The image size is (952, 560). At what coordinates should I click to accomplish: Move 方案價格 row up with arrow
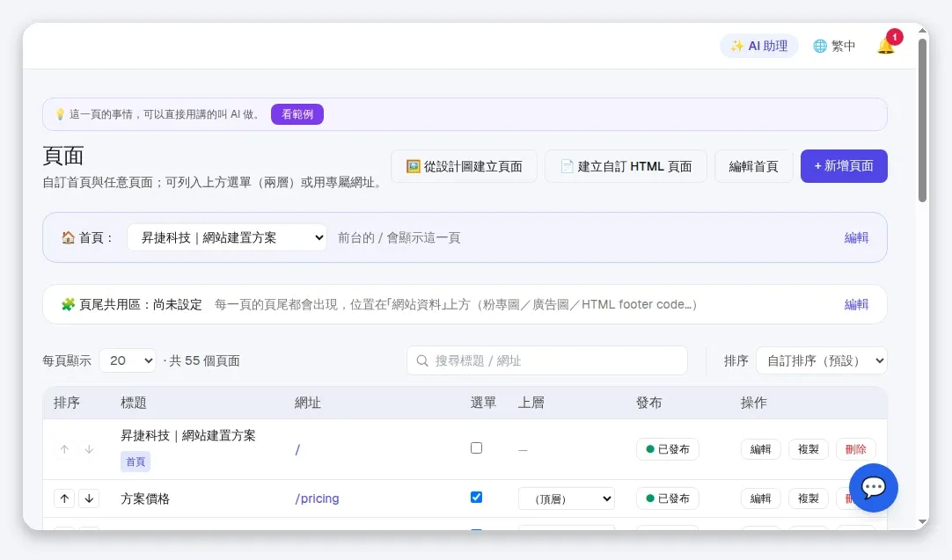click(x=64, y=498)
